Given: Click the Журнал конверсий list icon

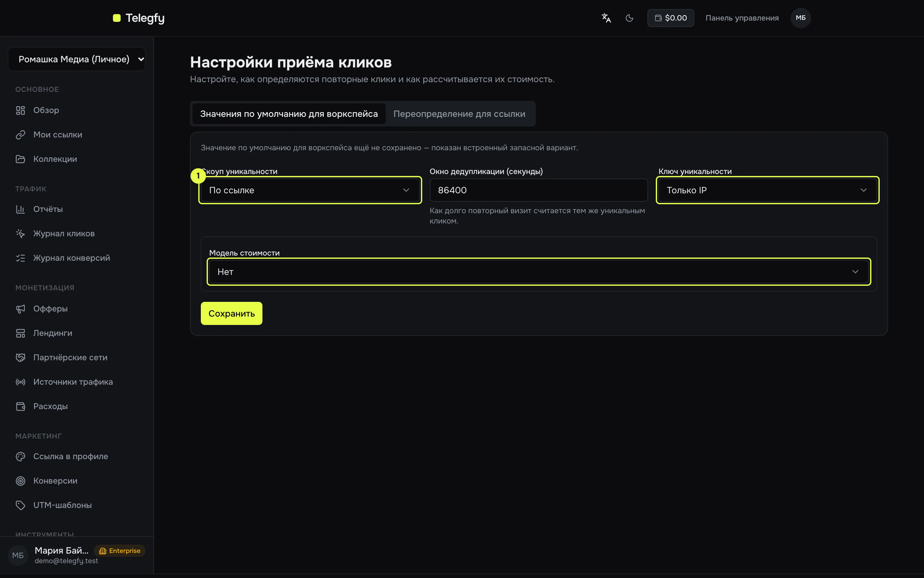Looking at the screenshot, I should 20,258.
